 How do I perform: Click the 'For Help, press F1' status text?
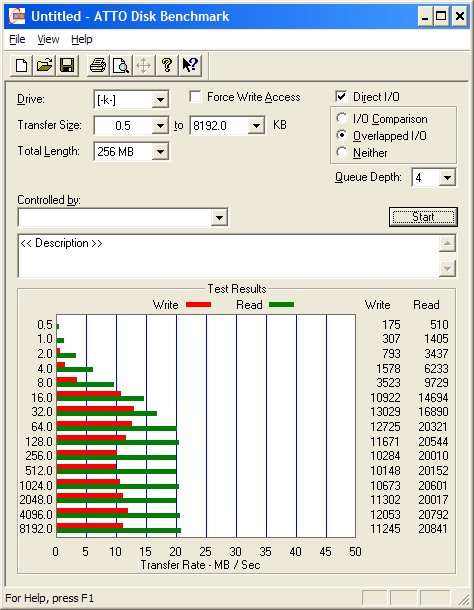pyautogui.click(x=49, y=598)
